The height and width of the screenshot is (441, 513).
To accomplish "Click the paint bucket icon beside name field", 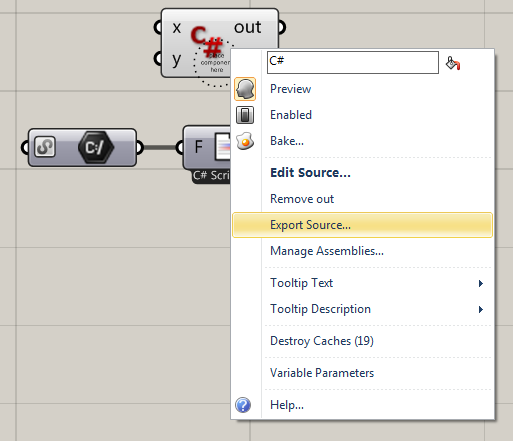I will point(453,63).
